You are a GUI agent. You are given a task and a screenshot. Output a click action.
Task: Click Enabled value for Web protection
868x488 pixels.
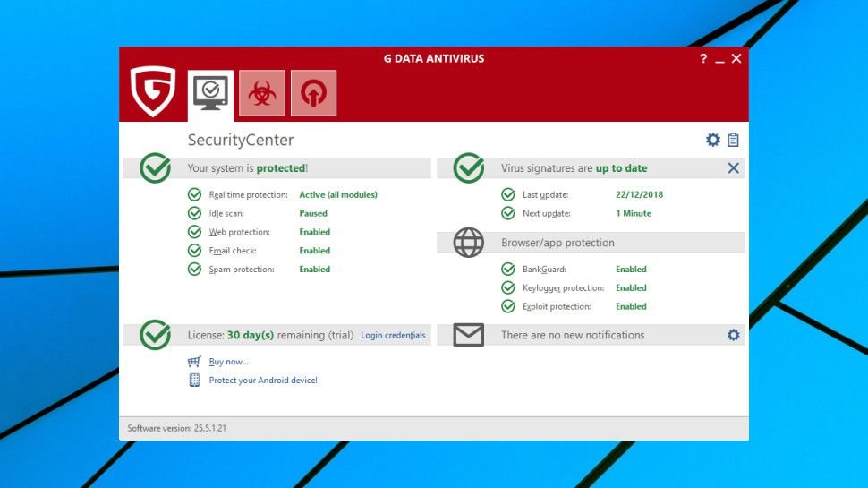click(x=314, y=232)
